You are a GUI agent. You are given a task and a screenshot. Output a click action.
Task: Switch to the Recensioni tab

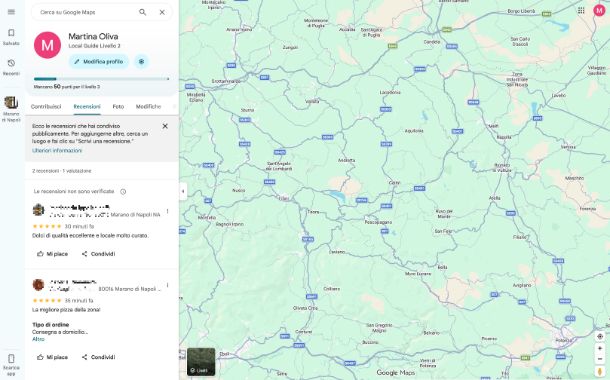pos(87,107)
